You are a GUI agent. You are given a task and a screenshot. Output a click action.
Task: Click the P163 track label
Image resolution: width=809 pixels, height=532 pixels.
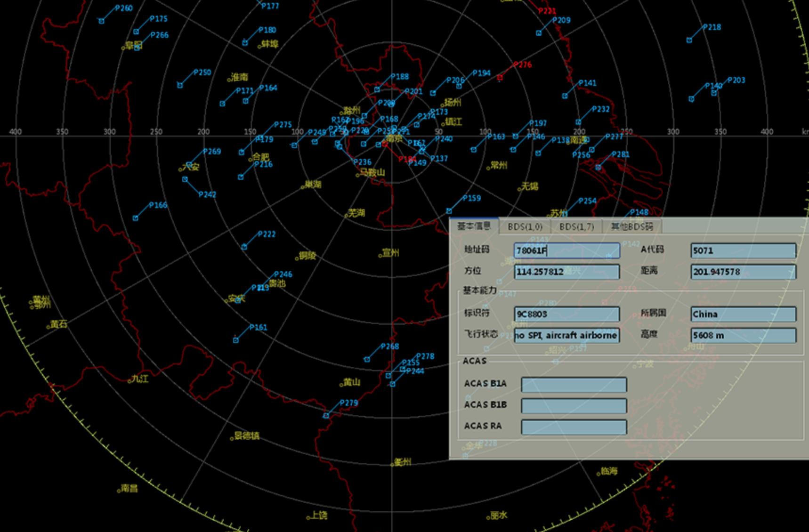[x=496, y=137]
